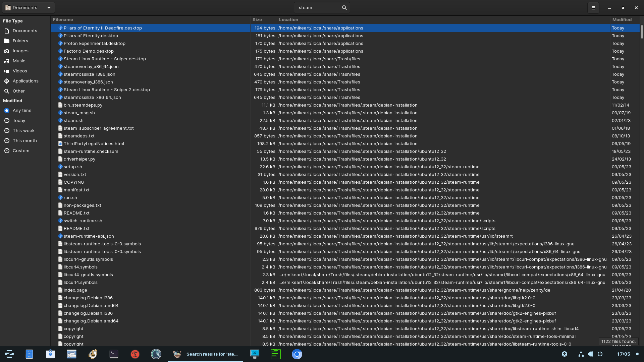
Task: Filter results by Applications
Action: coord(25,81)
